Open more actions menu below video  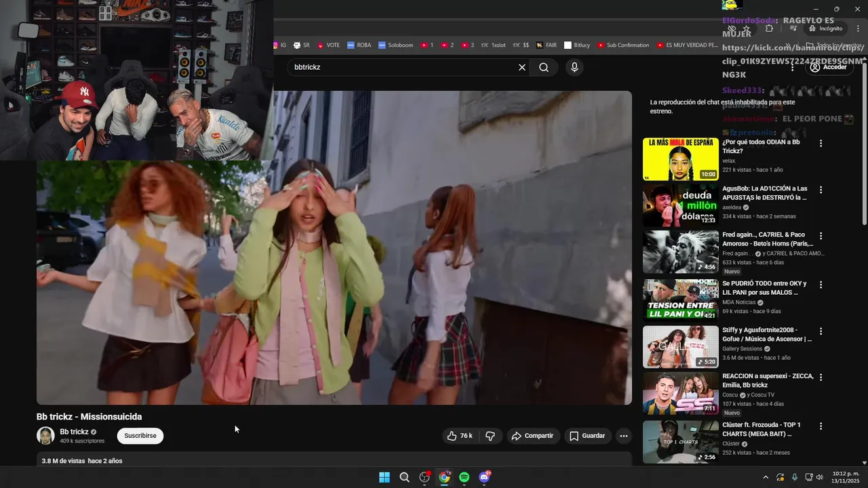(x=624, y=436)
